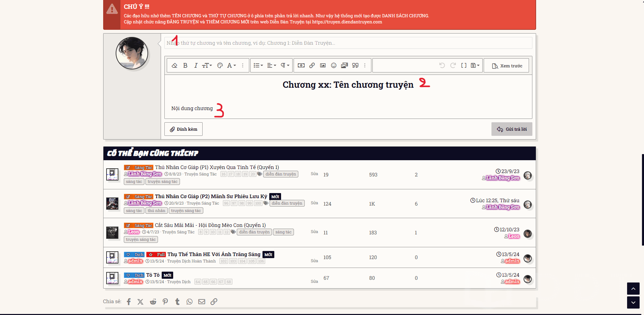Screen dimensions: 644x315
Task: Open thread Thú Nhân Cơ Giáp (P1)
Action: click(x=217, y=167)
